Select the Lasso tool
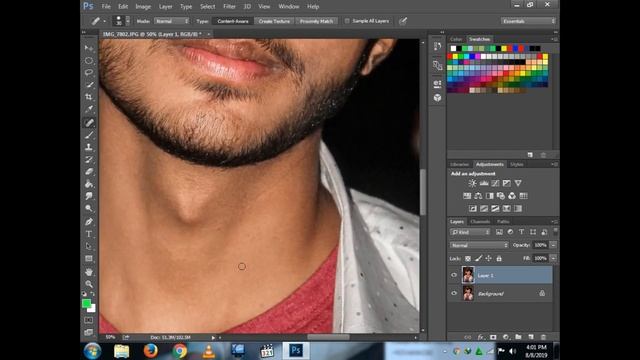The height and width of the screenshot is (360, 640). click(x=89, y=73)
